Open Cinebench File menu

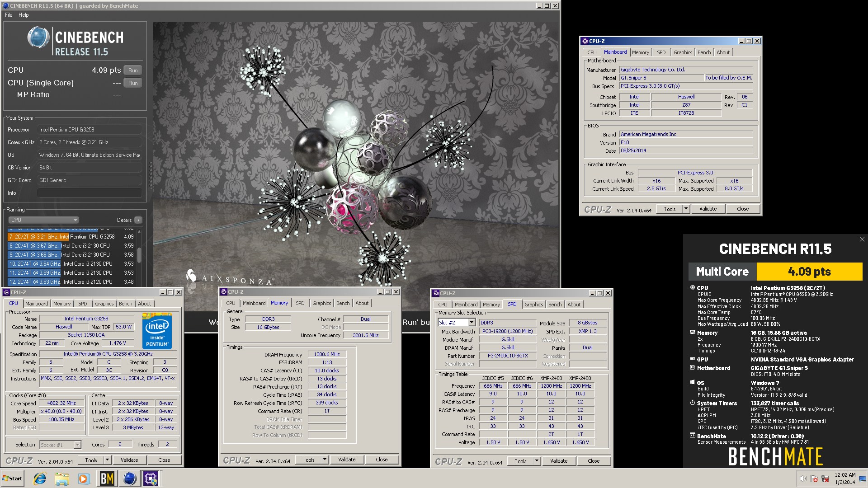point(9,15)
